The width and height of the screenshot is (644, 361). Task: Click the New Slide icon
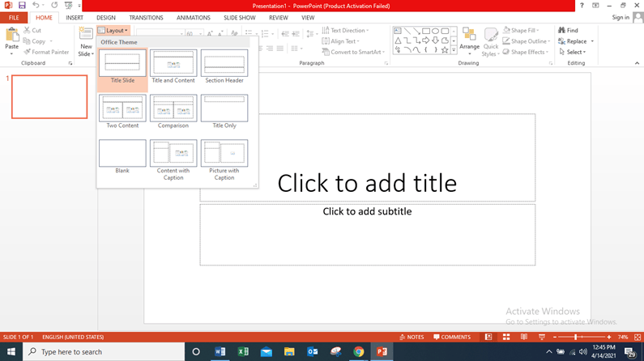[x=86, y=34]
